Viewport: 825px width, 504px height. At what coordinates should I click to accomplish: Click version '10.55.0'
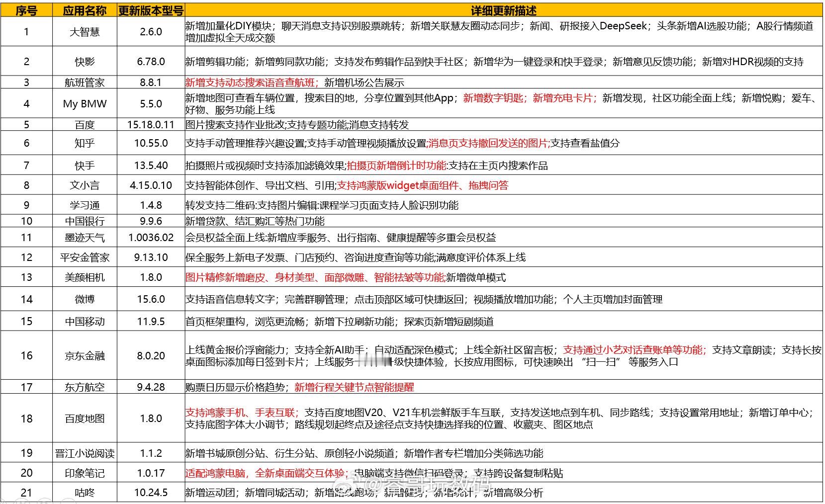pyautogui.click(x=151, y=143)
